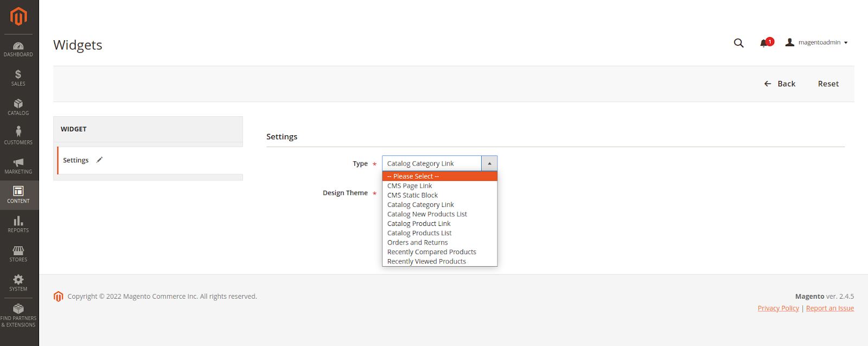Click the Widgets page title
Image resolution: width=868 pixels, height=346 pixels.
(x=78, y=45)
